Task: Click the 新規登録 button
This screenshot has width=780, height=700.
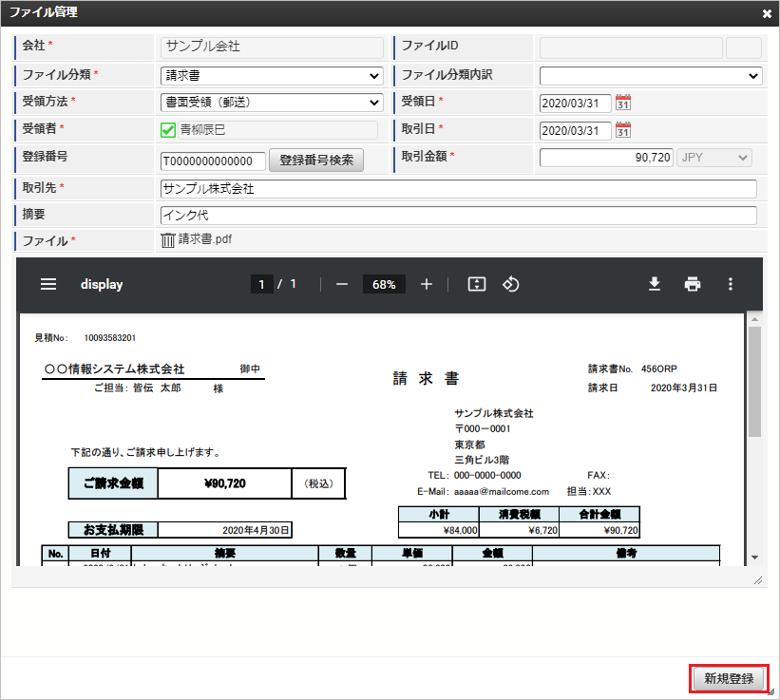Action: pyautogui.click(x=728, y=679)
